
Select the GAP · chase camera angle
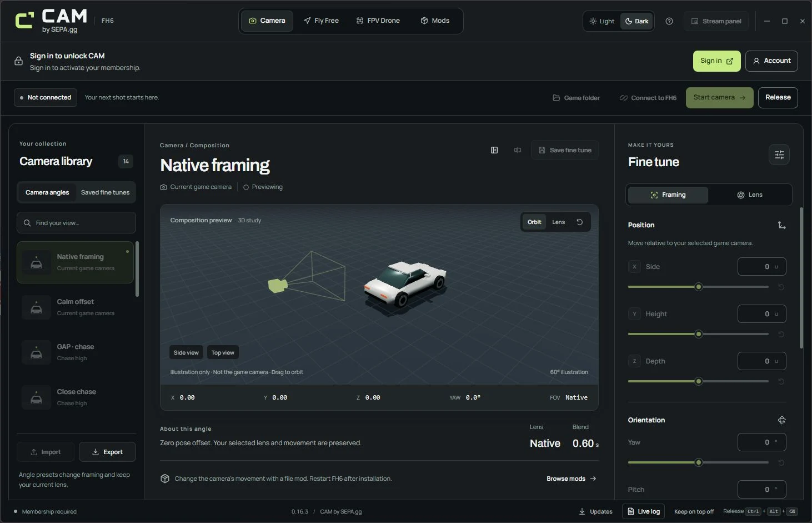tap(75, 352)
